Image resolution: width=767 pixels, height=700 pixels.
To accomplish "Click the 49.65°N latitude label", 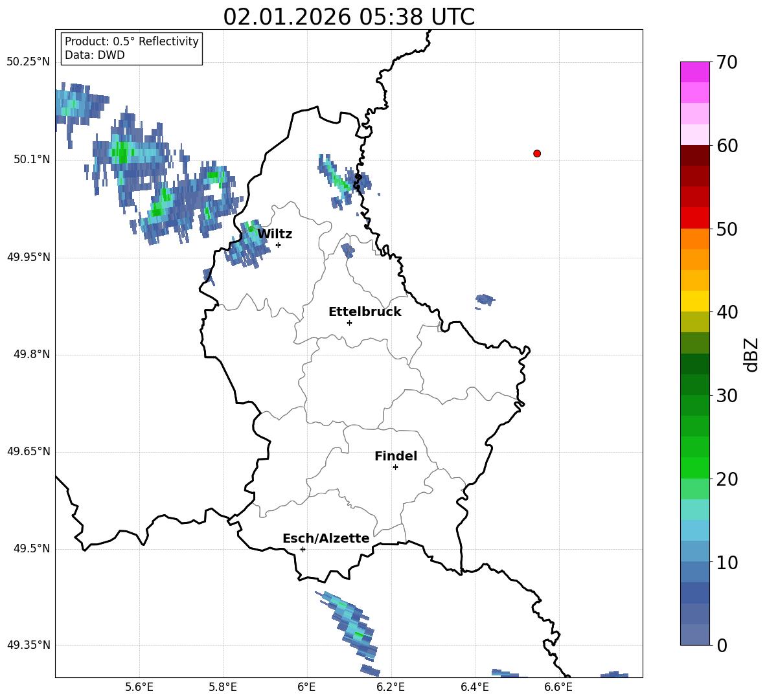I will (x=29, y=451).
